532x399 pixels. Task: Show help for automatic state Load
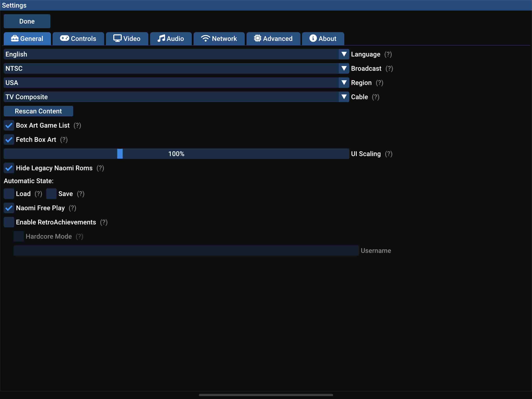click(x=38, y=194)
